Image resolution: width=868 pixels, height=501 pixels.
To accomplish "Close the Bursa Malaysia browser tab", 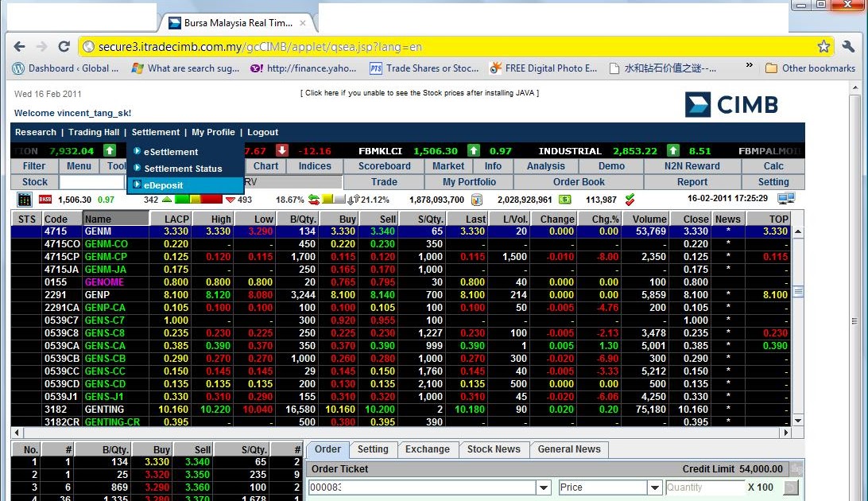I will click(x=303, y=23).
